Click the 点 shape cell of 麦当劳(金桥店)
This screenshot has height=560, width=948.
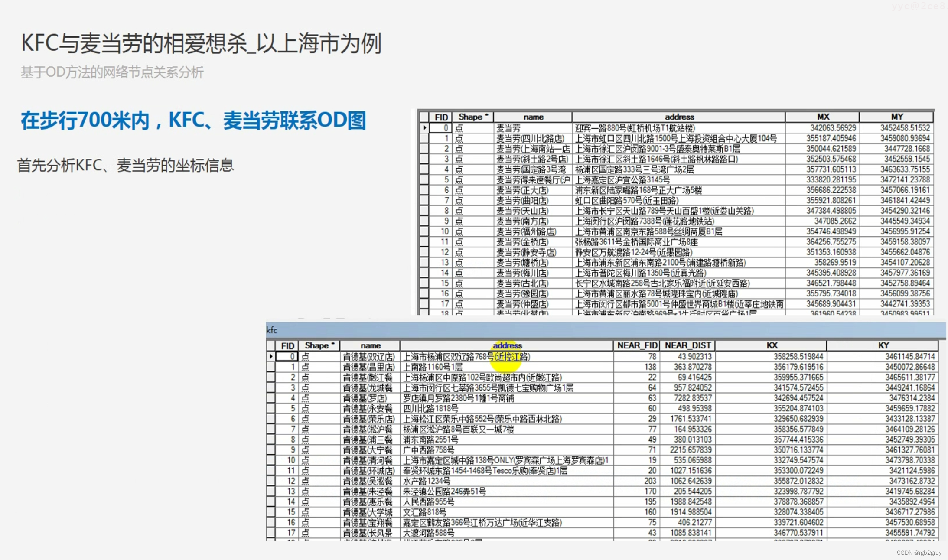[x=459, y=242]
